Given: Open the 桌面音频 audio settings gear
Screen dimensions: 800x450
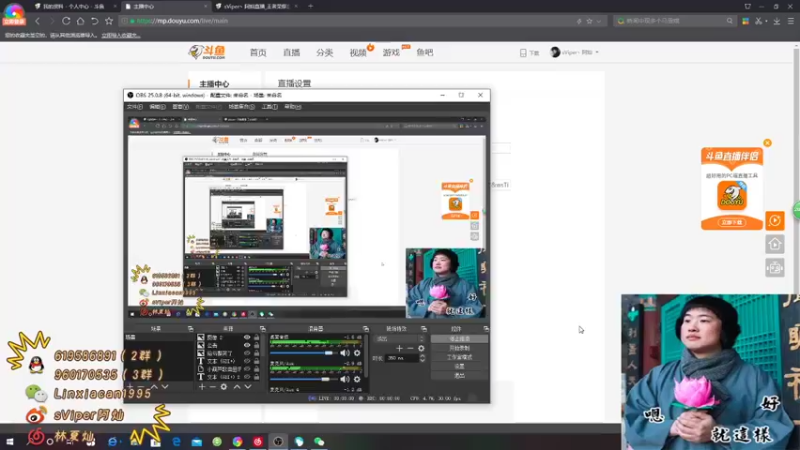Looking at the screenshot, I should 357,353.
